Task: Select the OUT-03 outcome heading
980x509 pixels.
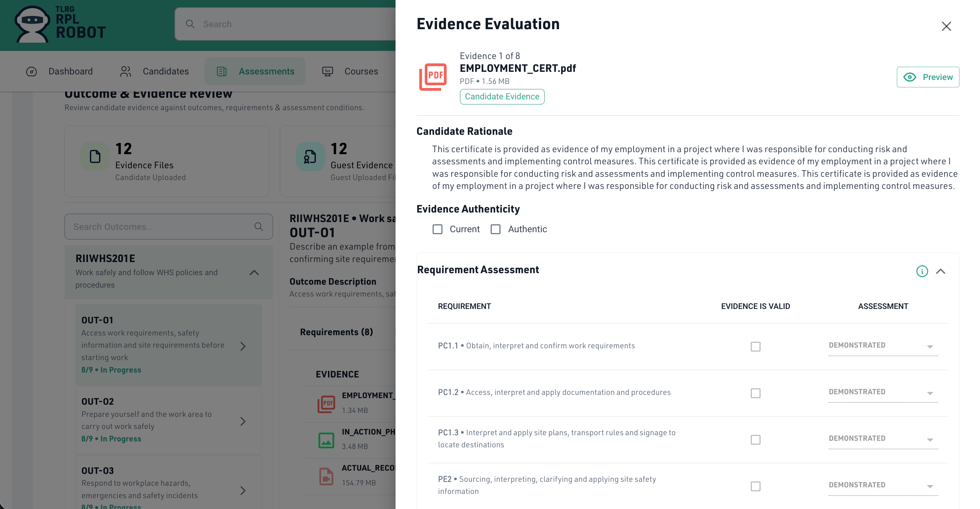Action: [x=98, y=471]
